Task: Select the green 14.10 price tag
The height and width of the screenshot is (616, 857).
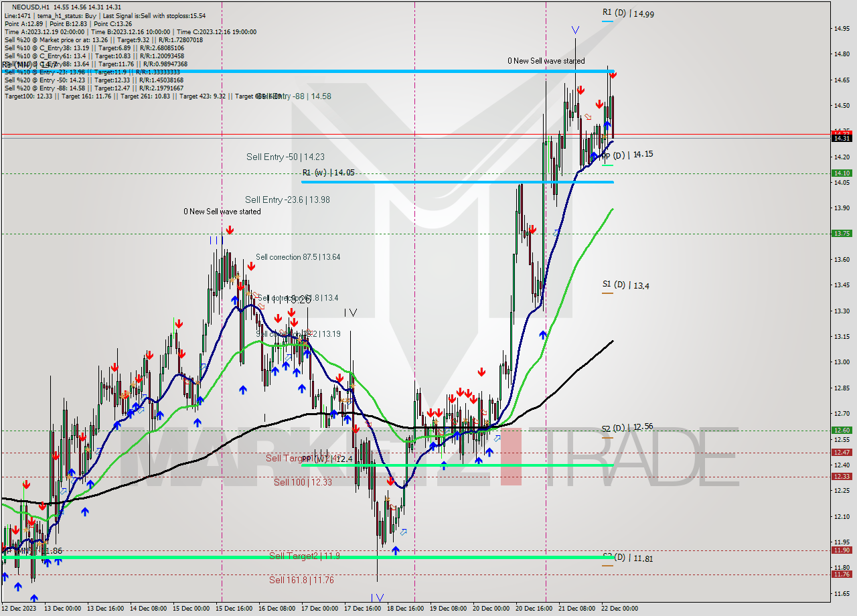Action: click(x=842, y=173)
